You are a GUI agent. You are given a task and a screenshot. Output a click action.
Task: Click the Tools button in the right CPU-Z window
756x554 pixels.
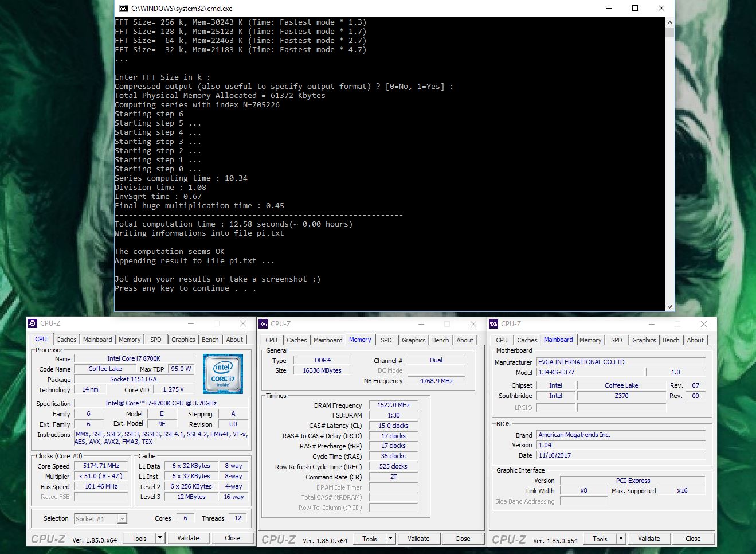pos(600,539)
